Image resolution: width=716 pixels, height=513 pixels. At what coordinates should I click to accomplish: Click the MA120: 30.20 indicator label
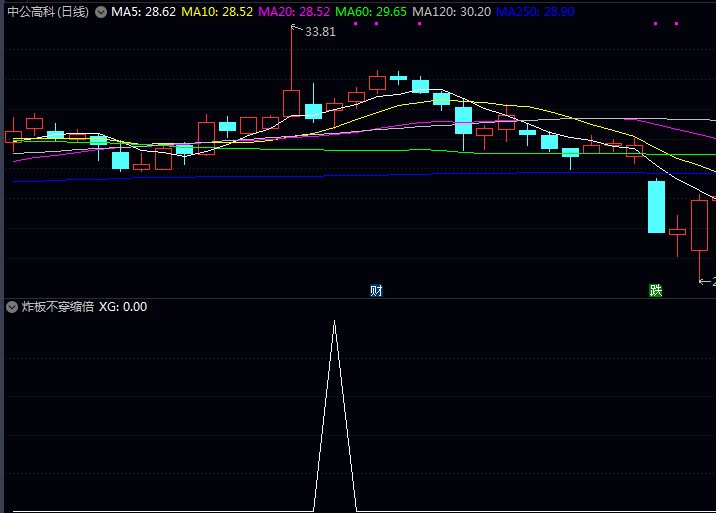(452, 12)
